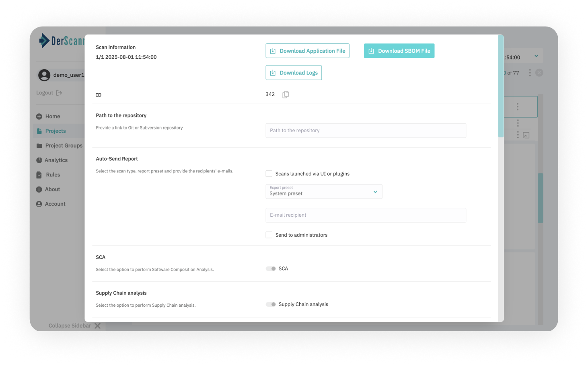Check Scans launched via UI or plugins
This screenshot has width=588, height=365.
coord(269,174)
